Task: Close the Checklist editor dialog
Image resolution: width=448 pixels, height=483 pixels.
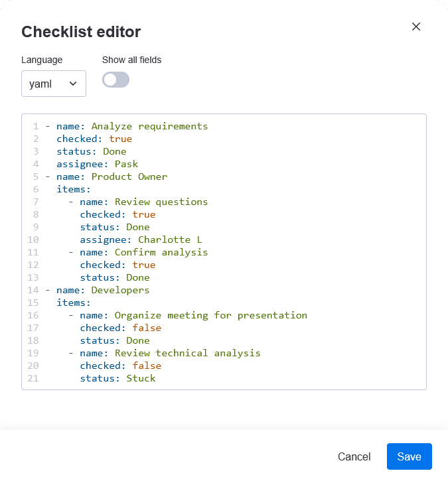Action: [x=416, y=27]
